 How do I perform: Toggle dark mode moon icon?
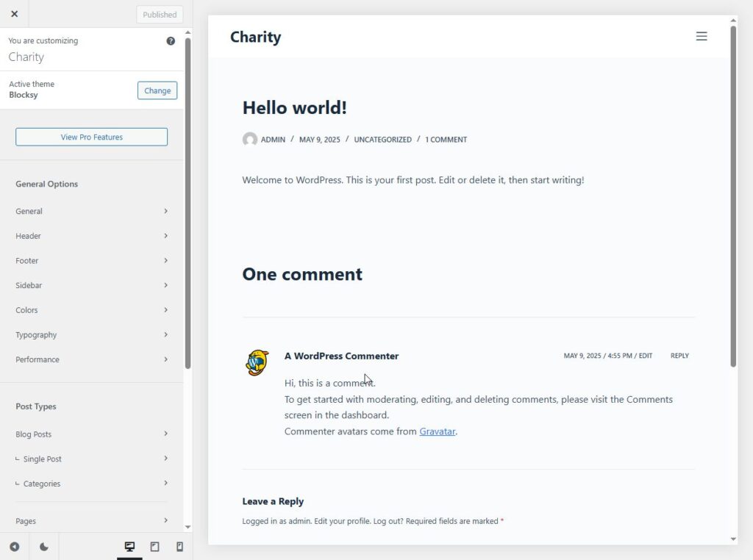tap(44, 547)
